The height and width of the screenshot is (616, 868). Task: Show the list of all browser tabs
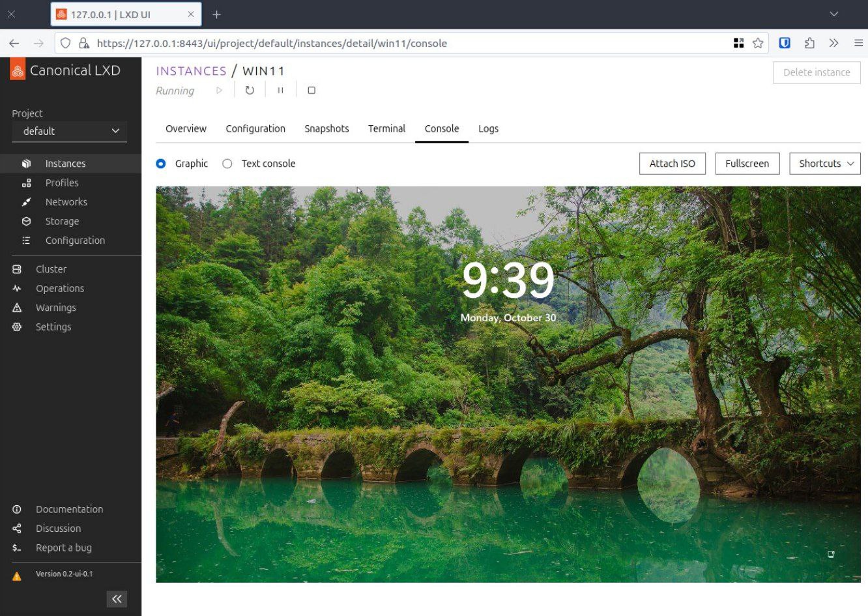pos(834,14)
